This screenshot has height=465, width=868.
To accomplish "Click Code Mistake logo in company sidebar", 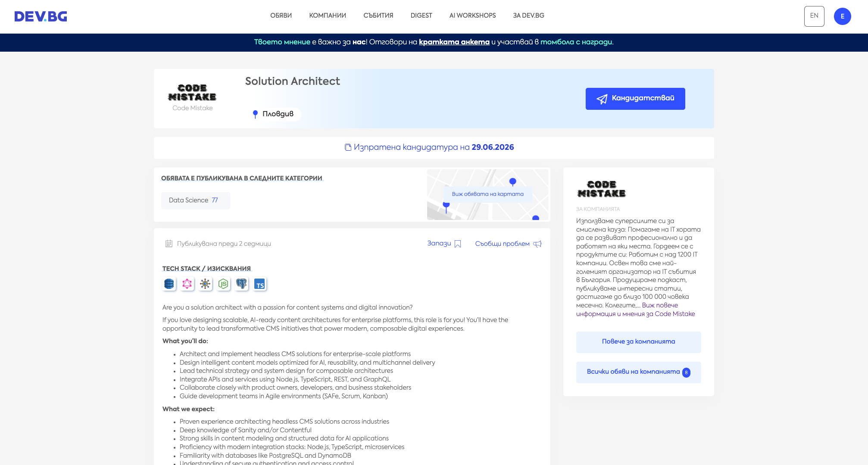I will pyautogui.click(x=602, y=189).
